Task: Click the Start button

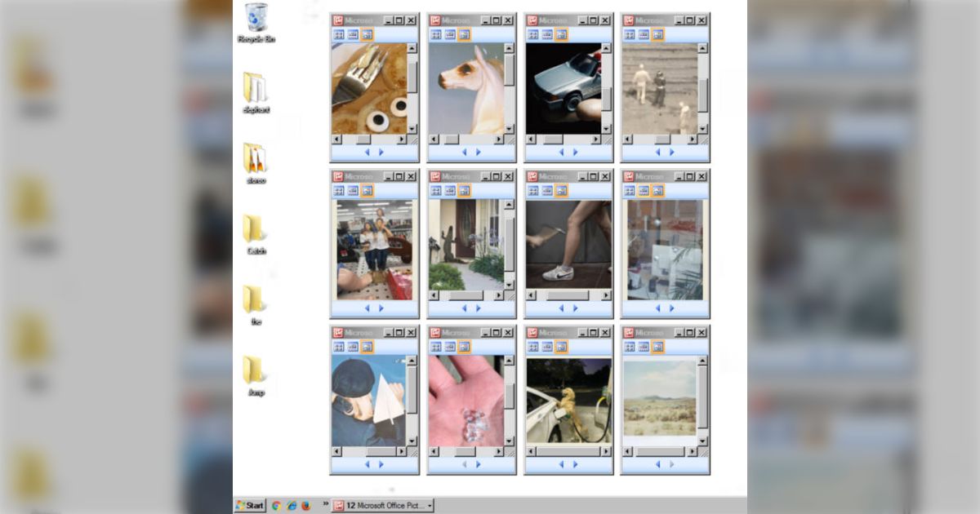Action: point(250,506)
